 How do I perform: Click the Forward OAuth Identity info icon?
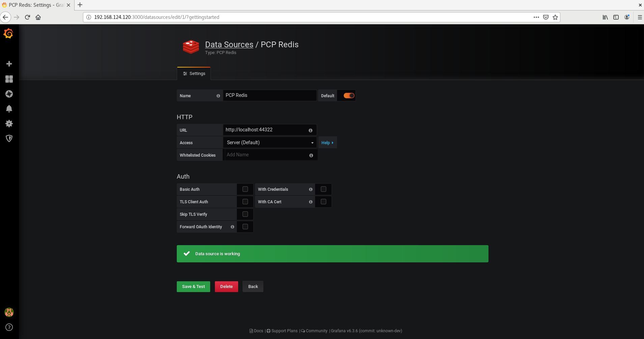coord(232,227)
